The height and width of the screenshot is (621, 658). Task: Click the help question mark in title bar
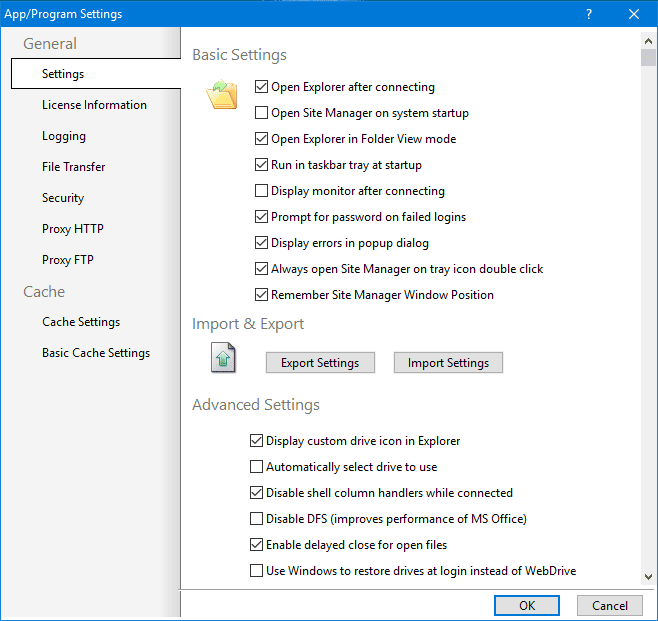tap(589, 14)
